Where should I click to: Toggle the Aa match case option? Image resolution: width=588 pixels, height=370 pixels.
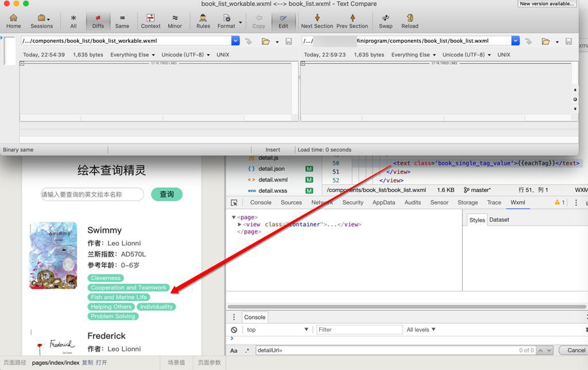[x=234, y=350]
